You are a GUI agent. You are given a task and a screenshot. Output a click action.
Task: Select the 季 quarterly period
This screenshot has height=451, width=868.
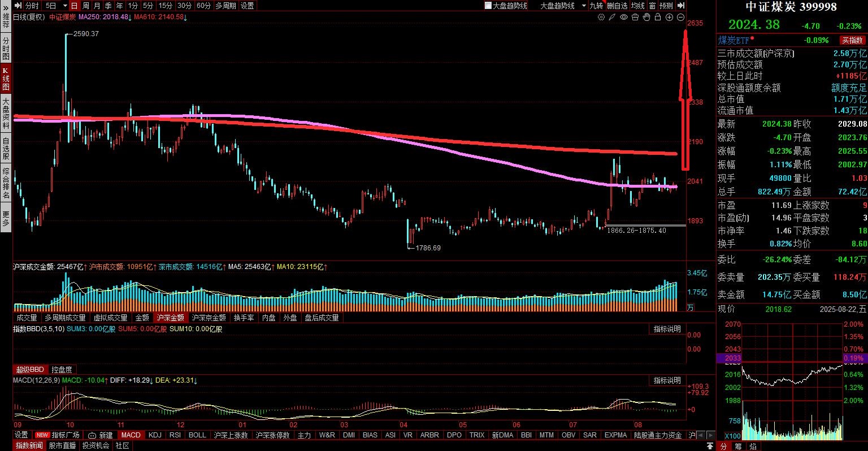[x=108, y=6]
